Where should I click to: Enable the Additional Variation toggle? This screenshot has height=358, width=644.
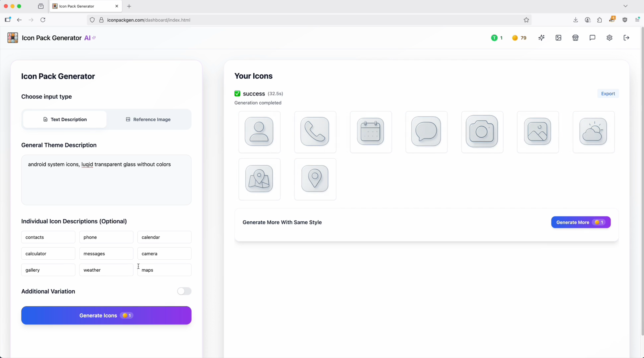[184, 291]
